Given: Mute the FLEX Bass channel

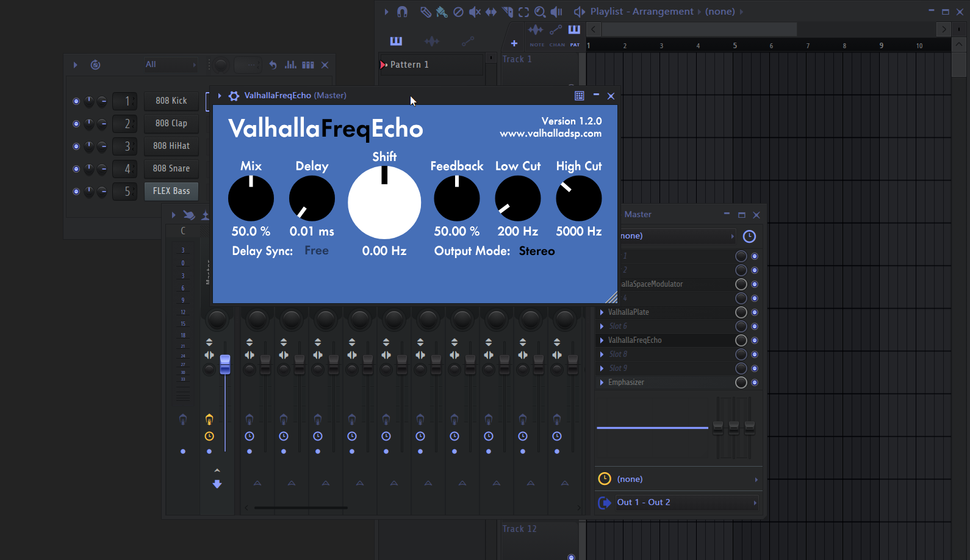Looking at the screenshot, I should point(76,192).
